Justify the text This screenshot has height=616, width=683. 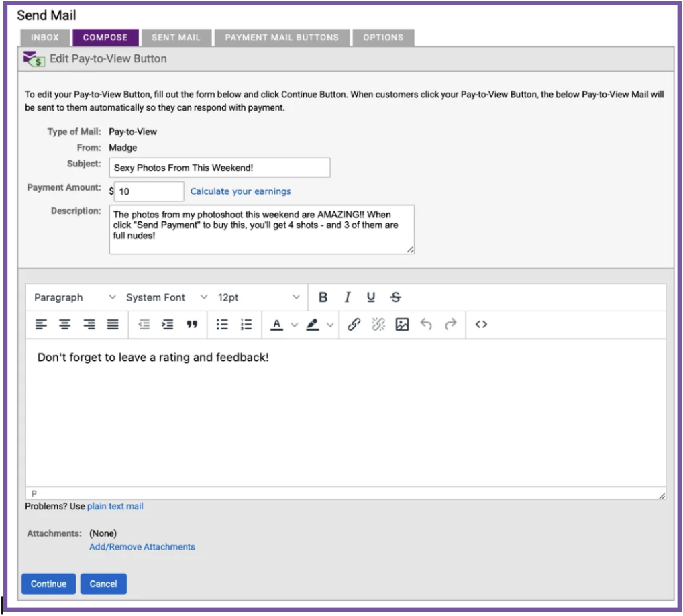pyautogui.click(x=113, y=325)
